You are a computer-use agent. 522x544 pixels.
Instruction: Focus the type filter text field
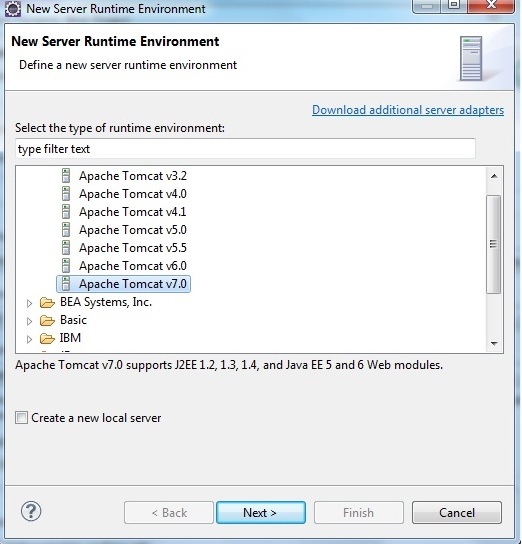click(245, 149)
